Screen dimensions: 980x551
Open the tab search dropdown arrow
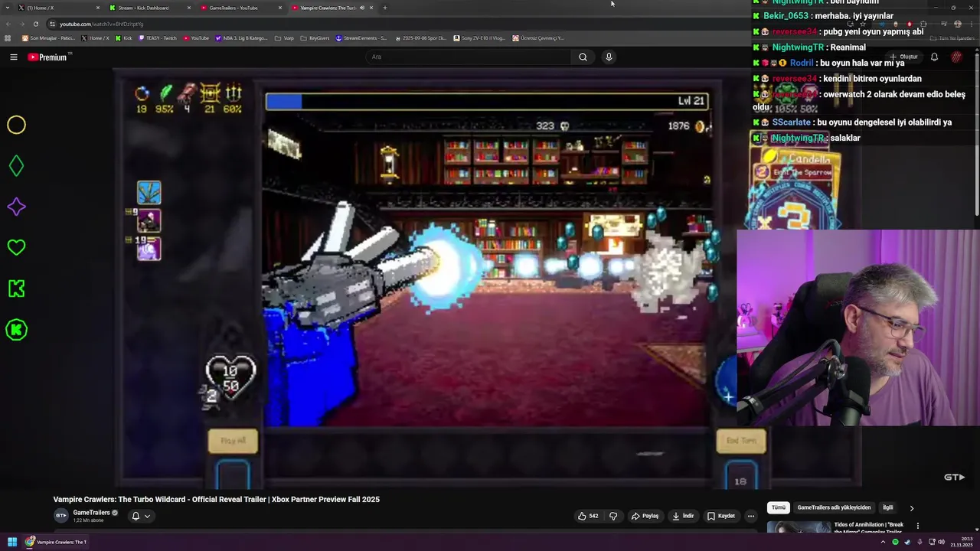tap(6, 8)
